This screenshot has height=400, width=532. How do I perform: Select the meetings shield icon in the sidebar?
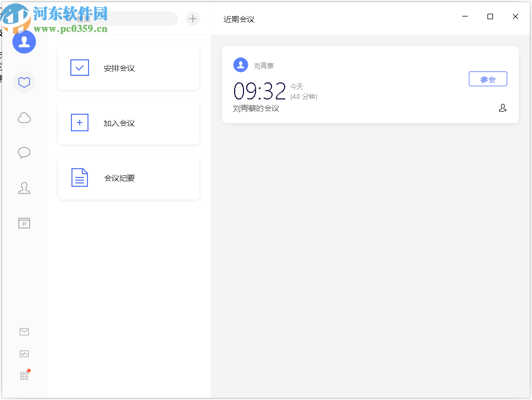pos(24,82)
